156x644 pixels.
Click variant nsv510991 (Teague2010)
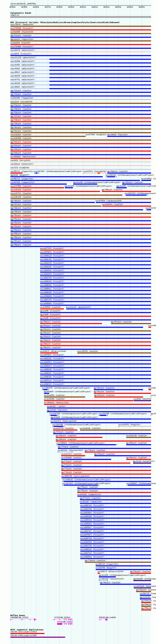click(81, 99)
